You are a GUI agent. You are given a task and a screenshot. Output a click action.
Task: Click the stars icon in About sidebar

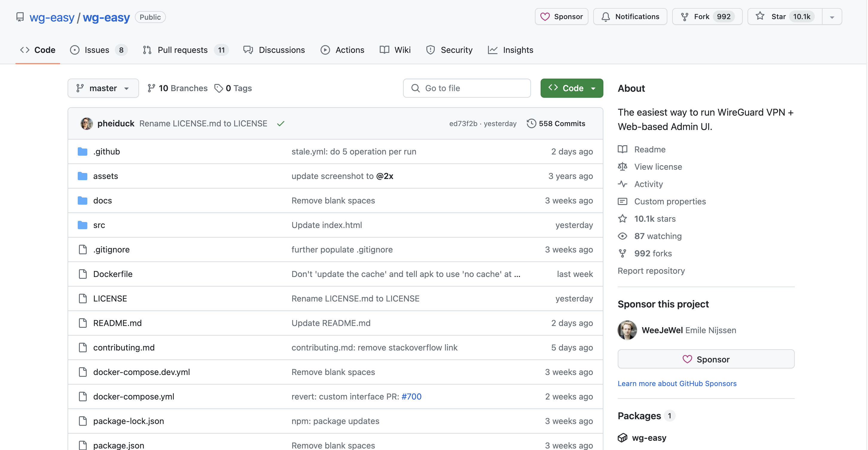click(x=622, y=219)
